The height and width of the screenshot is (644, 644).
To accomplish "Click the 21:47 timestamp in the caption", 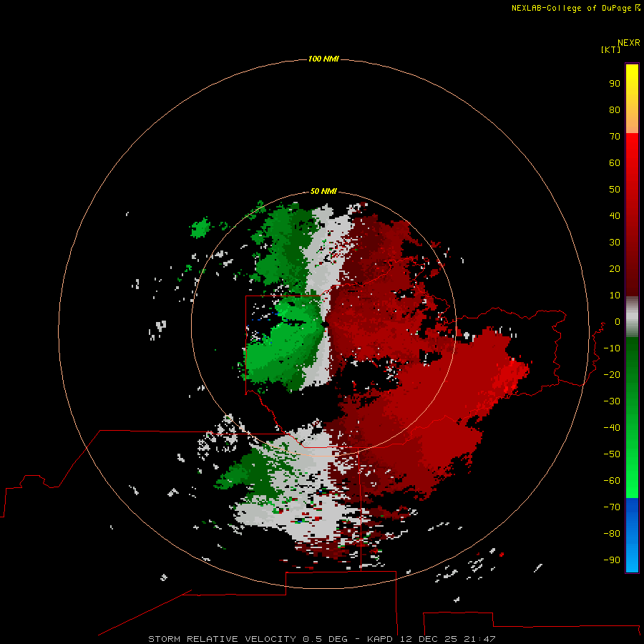I will (x=479, y=639).
